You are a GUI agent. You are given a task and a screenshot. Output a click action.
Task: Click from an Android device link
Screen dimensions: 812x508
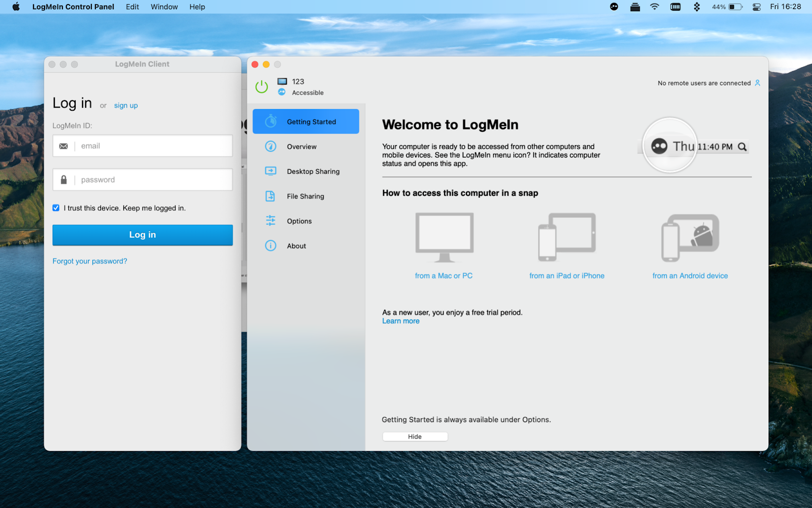click(x=690, y=275)
